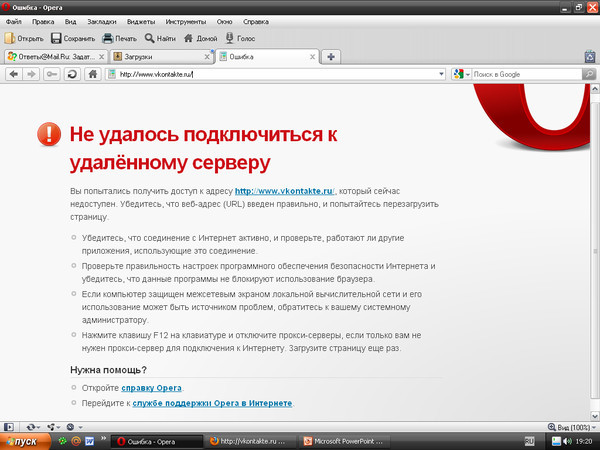The image size is (600, 450).
Task: Switch to Firefox vkontakte.ru taskbar button
Action: 251,441
